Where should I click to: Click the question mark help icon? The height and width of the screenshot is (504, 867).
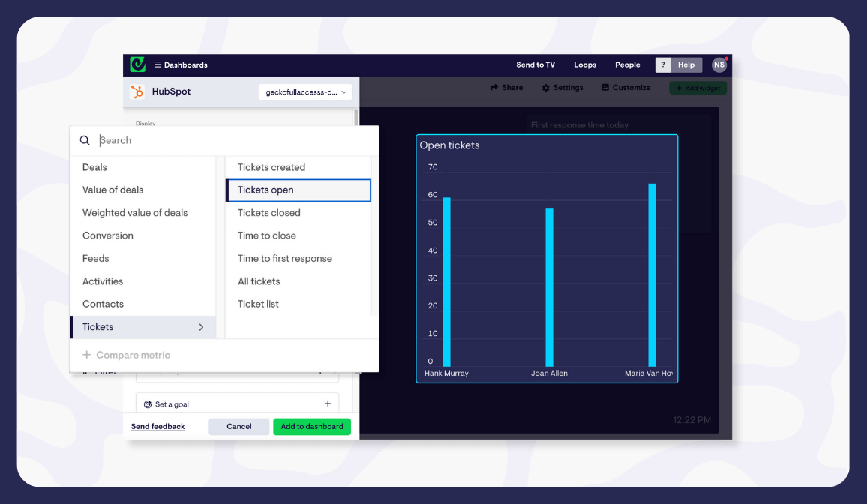pos(663,64)
